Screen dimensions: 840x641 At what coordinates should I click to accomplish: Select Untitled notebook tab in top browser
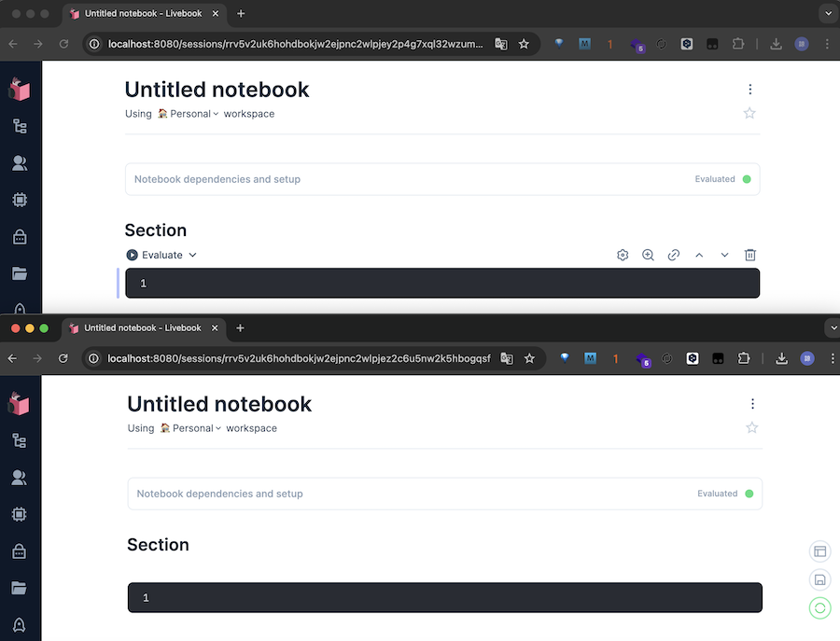pos(144,13)
